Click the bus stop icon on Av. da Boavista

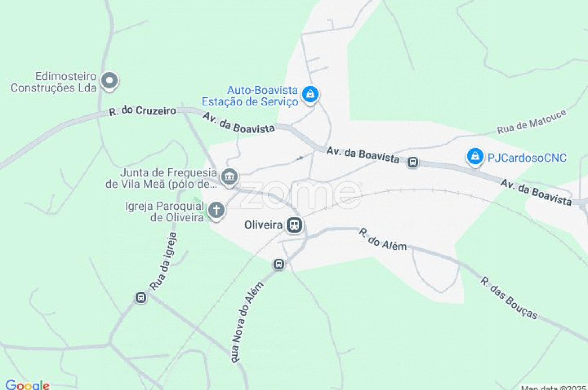pos(413,162)
